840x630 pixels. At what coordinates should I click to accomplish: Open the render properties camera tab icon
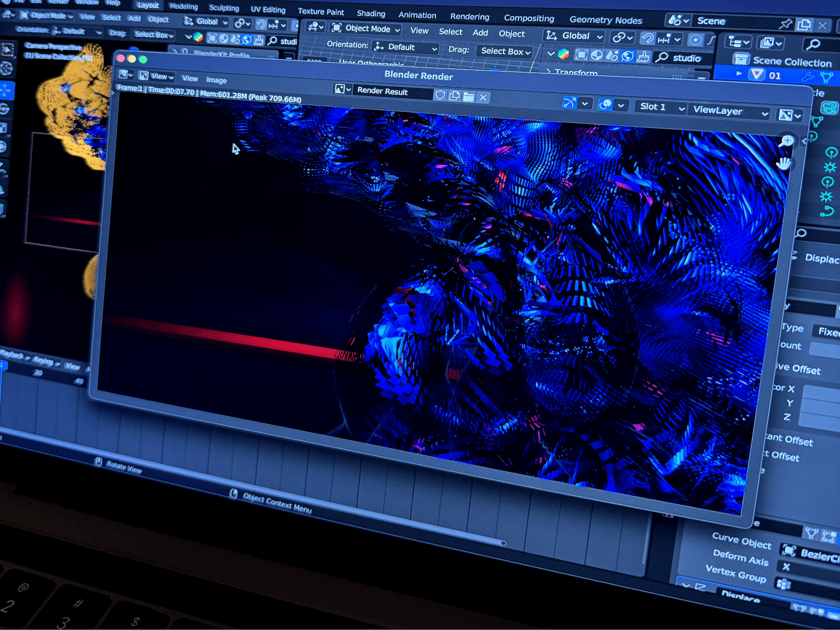[x=829, y=108]
